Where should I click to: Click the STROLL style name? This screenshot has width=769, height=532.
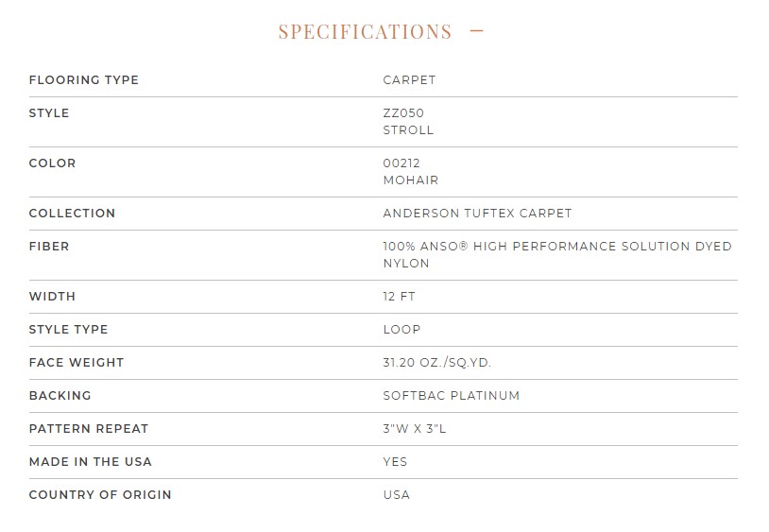coord(408,130)
